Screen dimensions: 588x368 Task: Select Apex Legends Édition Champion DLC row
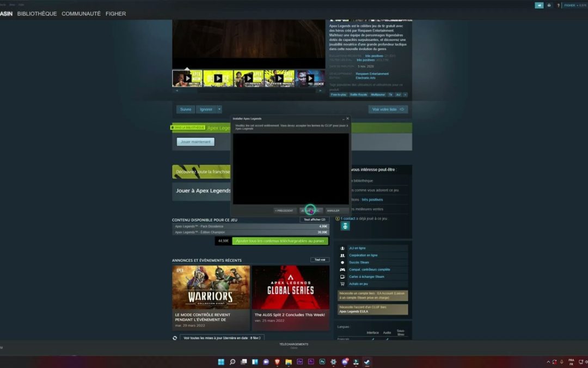click(250, 232)
